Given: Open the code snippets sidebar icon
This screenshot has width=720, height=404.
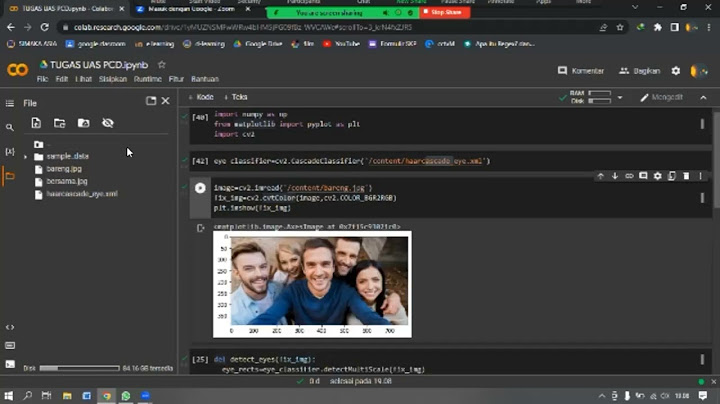Looking at the screenshot, I should (10, 327).
